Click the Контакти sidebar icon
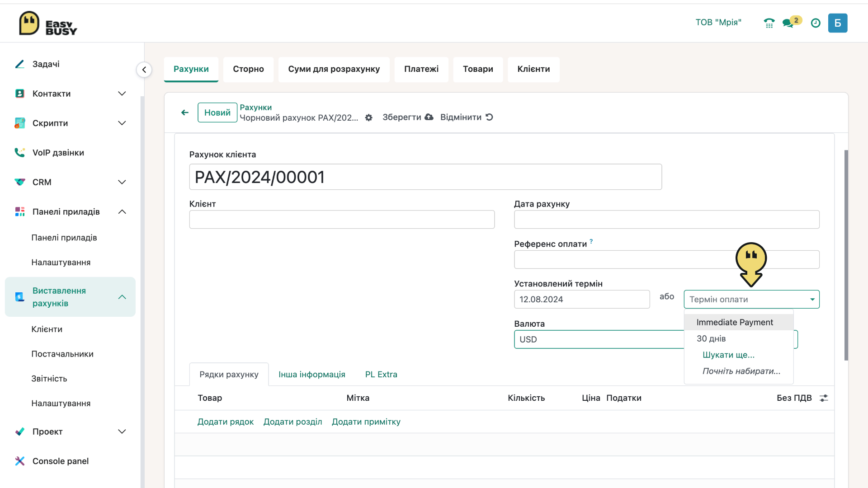 (19, 94)
